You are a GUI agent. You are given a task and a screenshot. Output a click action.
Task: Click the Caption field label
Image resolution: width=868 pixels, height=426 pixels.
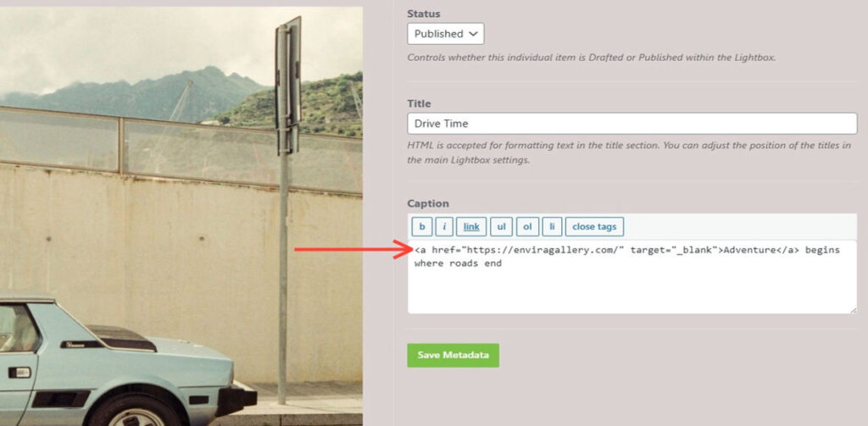coord(428,204)
